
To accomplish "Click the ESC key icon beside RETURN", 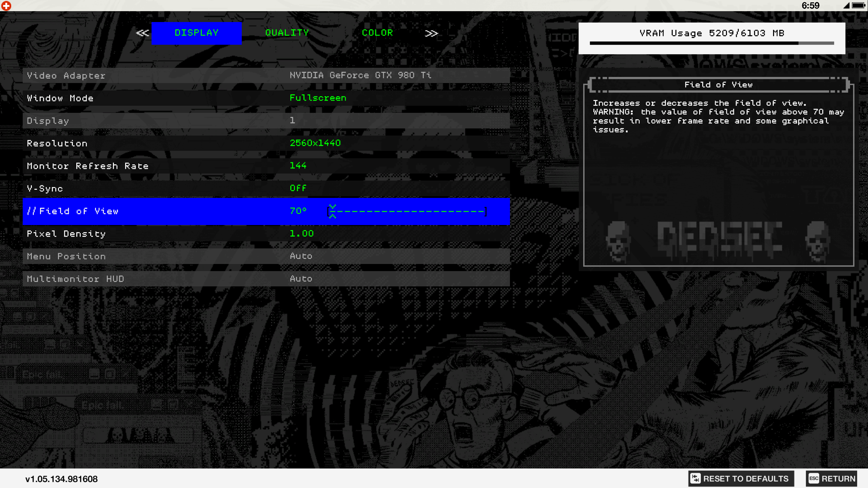I will click(813, 479).
